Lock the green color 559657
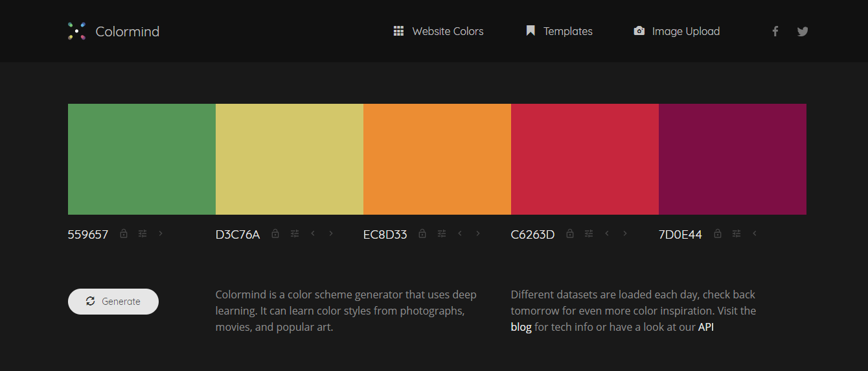 [124, 233]
